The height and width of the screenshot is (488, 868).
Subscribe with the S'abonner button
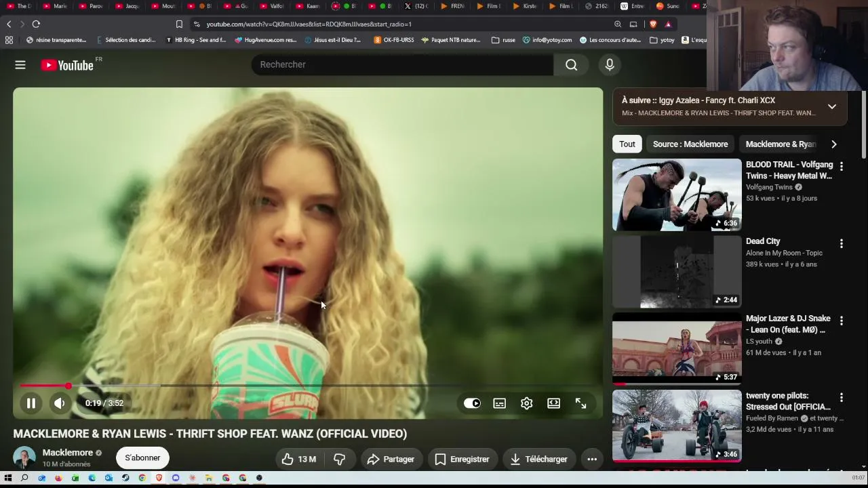coord(142,458)
